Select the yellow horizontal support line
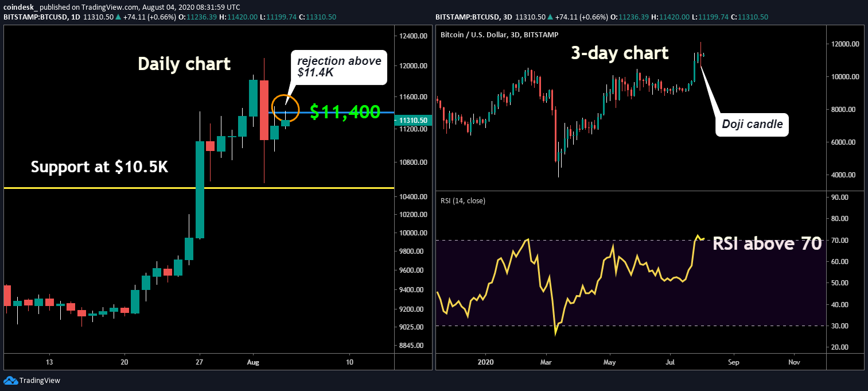This screenshot has width=868, height=391. coord(198,188)
